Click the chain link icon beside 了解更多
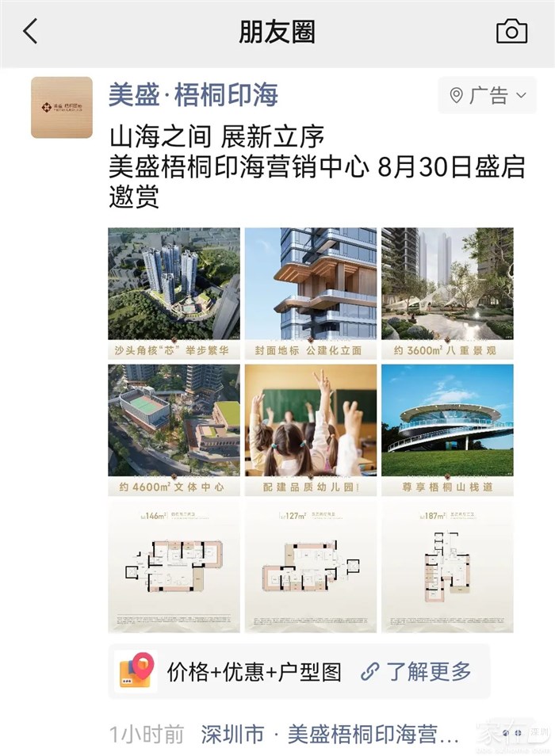The width and height of the screenshot is (555, 756). coord(370,671)
